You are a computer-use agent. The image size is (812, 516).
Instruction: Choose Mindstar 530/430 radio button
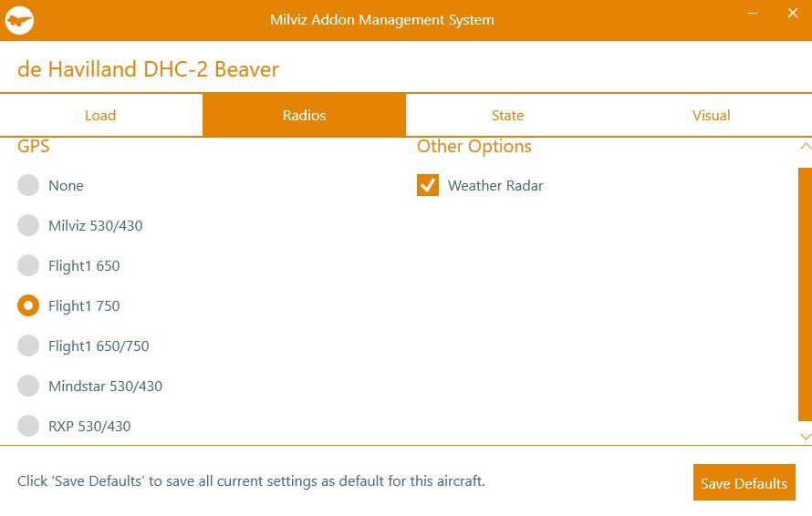click(x=28, y=386)
